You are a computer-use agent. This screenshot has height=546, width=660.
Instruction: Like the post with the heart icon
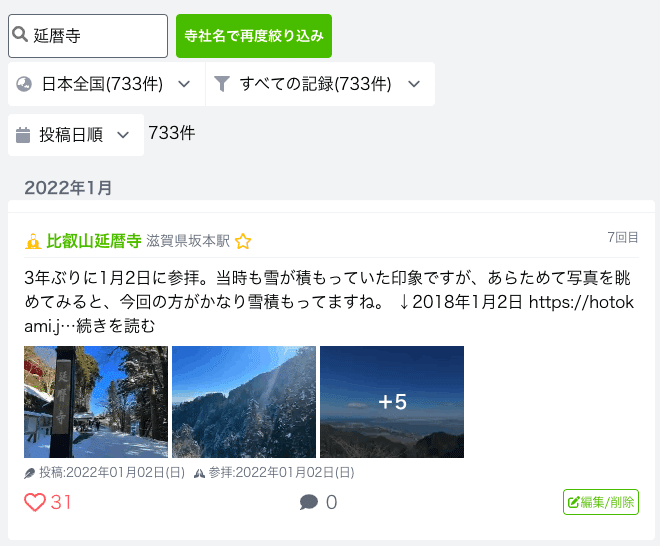35,502
